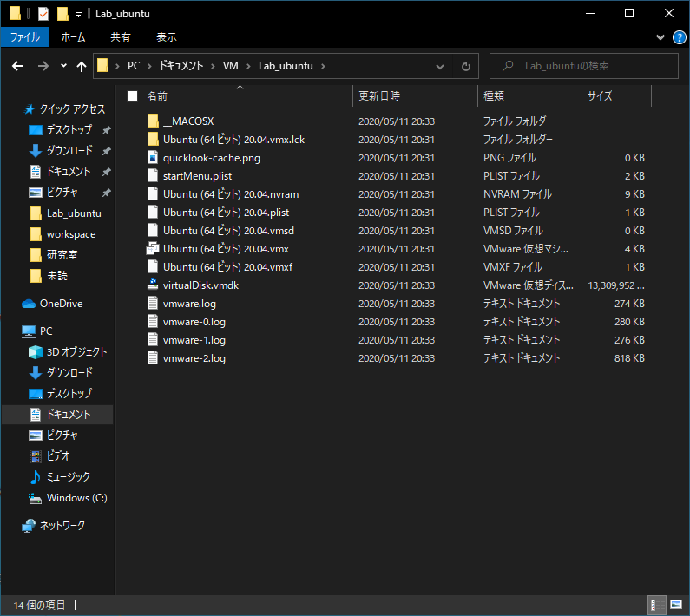Open recent locations dropdown arrow

63,66
